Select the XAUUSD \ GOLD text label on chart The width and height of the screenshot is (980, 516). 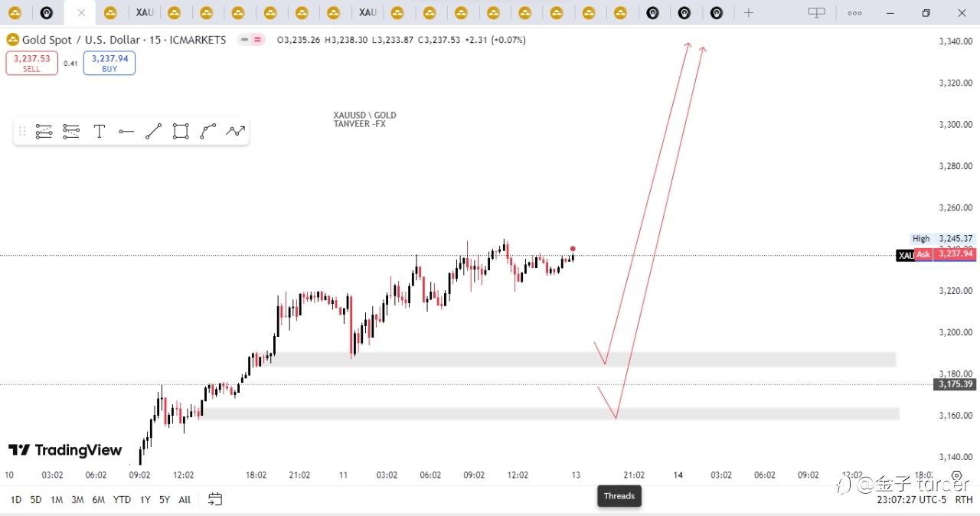(x=364, y=116)
